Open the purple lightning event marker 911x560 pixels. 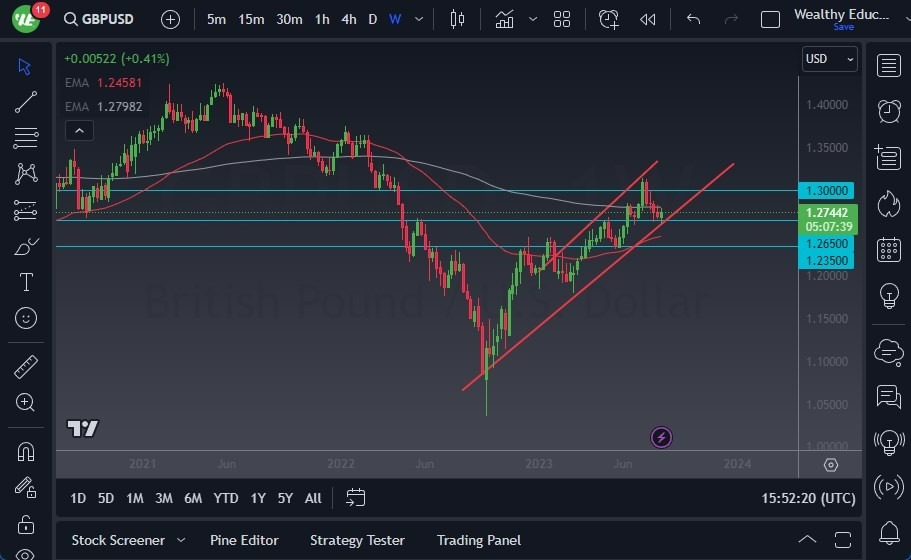click(661, 437)
